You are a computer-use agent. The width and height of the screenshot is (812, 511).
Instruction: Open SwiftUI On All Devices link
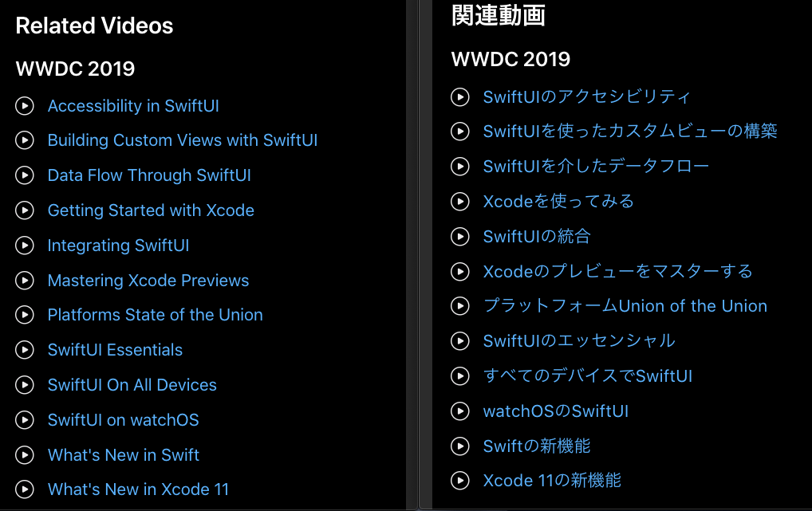pyautogui.click(x=132, y=385)
